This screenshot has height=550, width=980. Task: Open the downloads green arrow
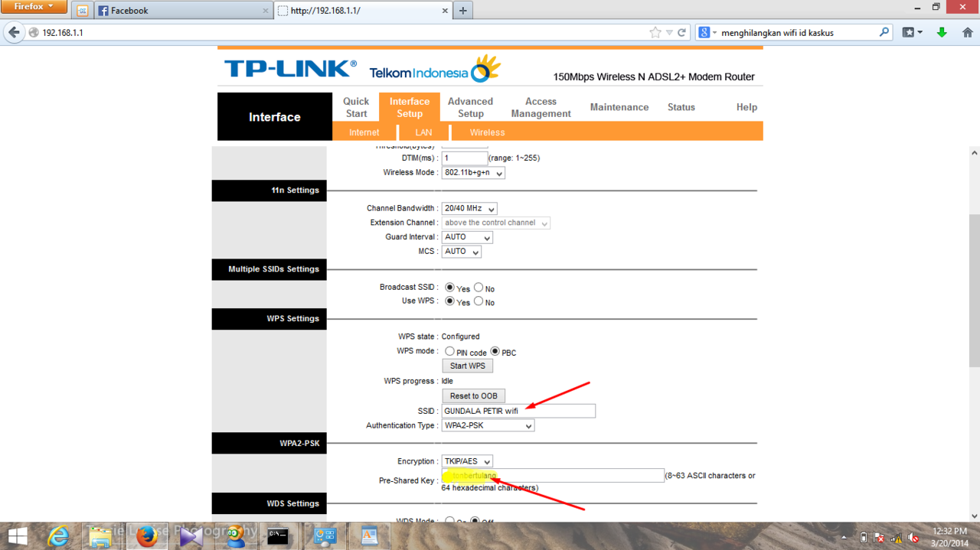pyautogui.click(x=942, y=33)
